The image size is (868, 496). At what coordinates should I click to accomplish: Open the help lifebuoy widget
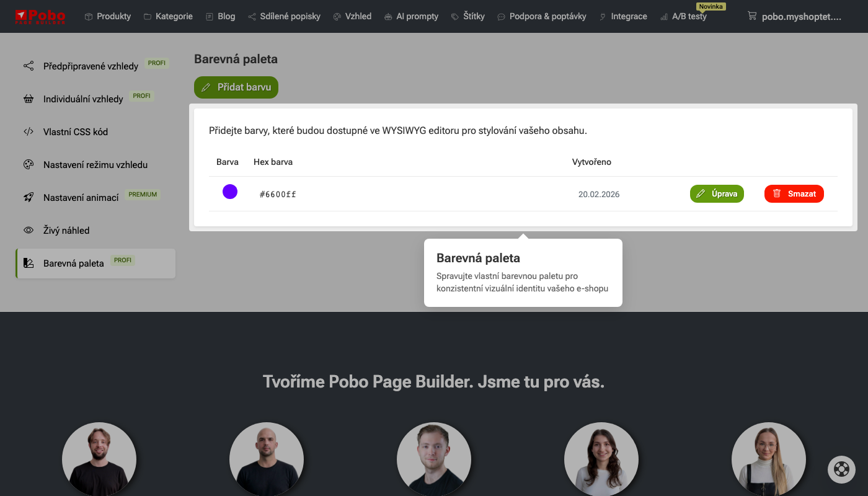coord(841,469)
